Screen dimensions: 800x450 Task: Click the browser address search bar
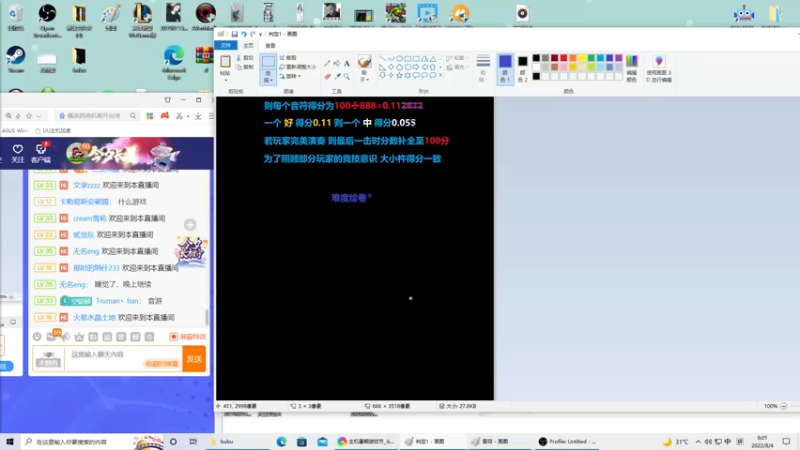[x=97, y=116]
